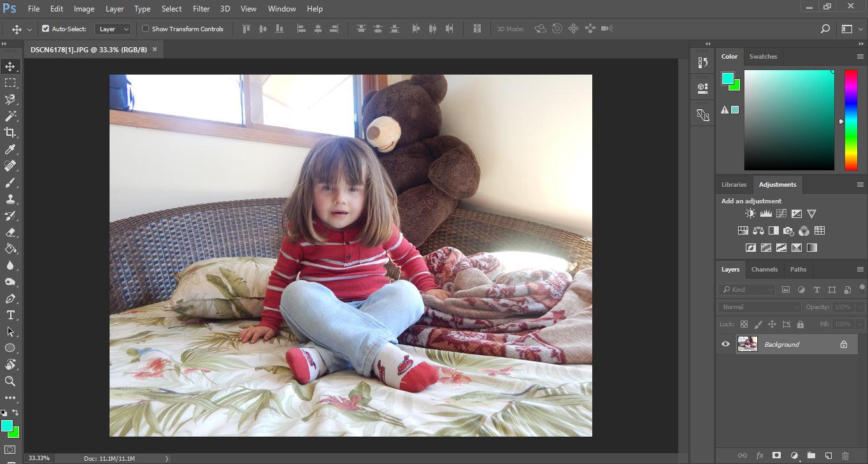Image resolution: width=868 pixels, height=464 pixels.
Task: Hide the Background layer with eye icon
Action: [725, 344]
